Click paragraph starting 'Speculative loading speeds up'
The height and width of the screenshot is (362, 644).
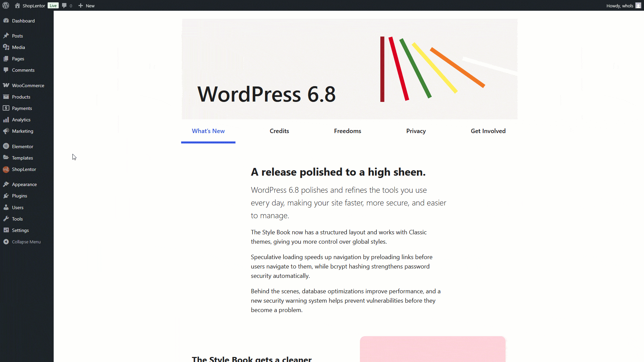point(342,266)
